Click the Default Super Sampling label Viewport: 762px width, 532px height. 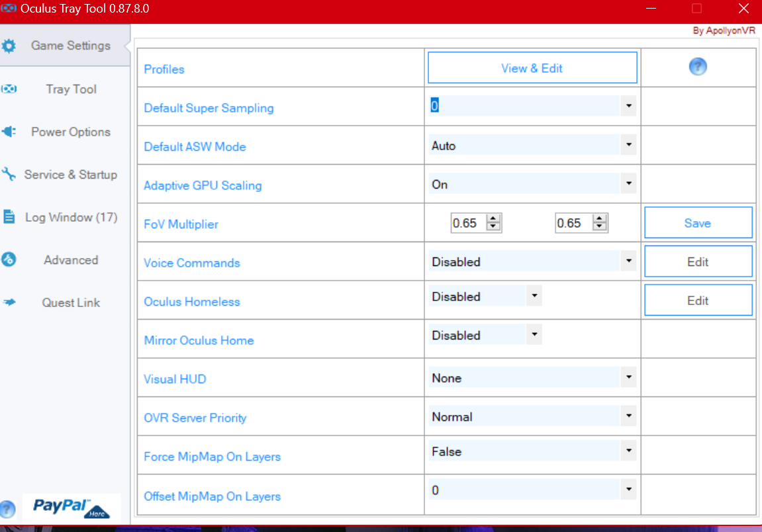click(209, 109)
